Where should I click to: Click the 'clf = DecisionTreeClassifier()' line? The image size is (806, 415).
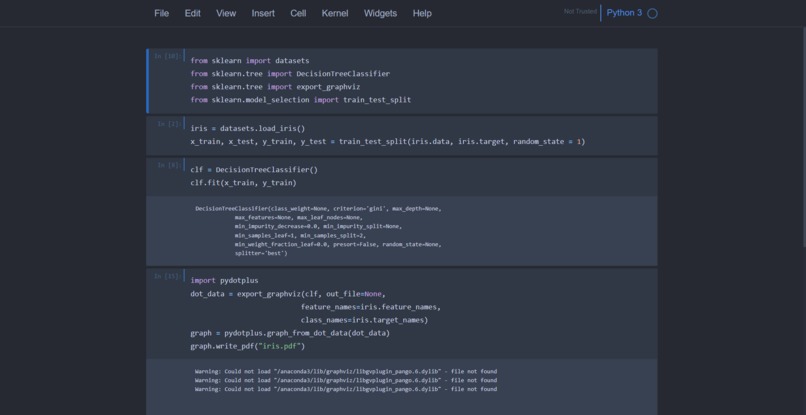pos(254,170)
